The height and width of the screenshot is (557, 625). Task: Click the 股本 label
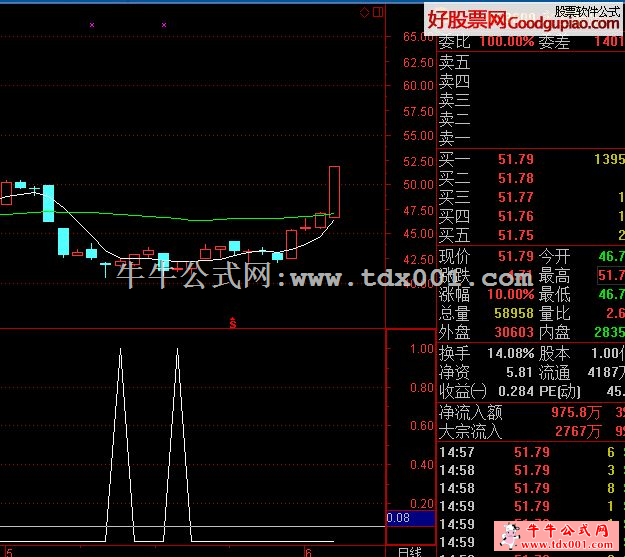click(x=554, y=354)
